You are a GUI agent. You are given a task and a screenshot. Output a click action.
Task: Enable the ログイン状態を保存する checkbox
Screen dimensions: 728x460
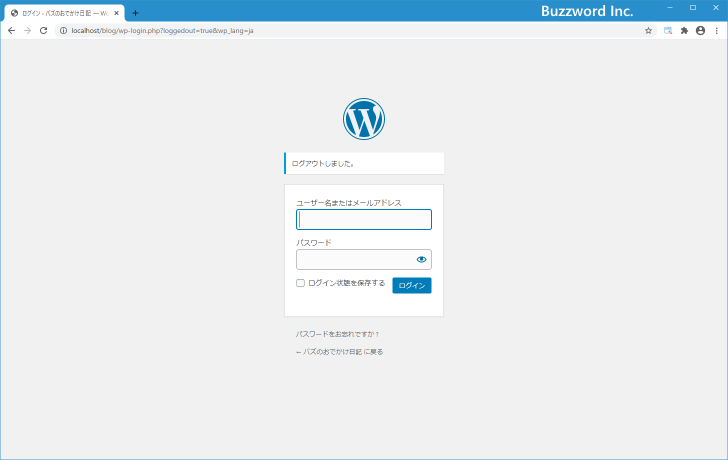[x=300, y=283]
